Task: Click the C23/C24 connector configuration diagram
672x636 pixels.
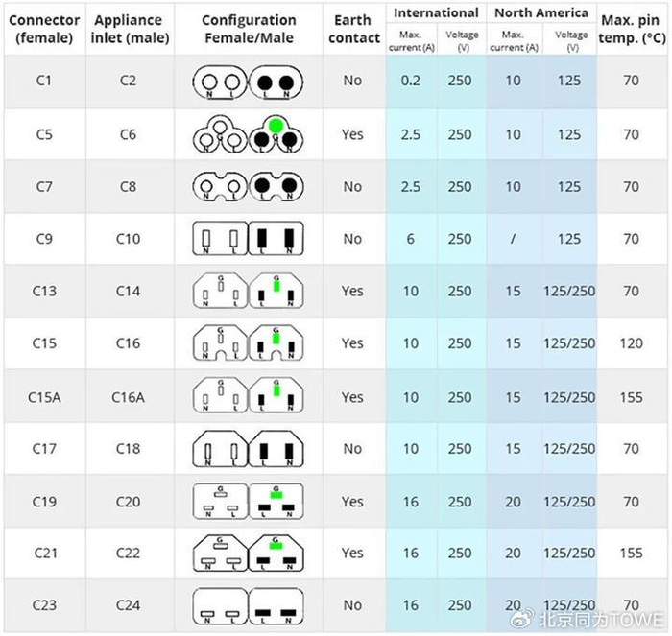Action: [x=249, y=605]
